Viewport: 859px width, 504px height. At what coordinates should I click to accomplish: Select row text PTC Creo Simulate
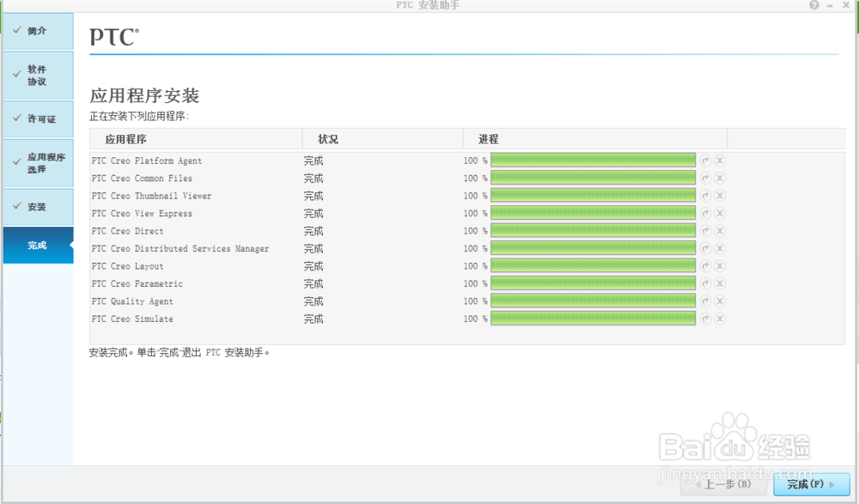[x=132, y=319]
